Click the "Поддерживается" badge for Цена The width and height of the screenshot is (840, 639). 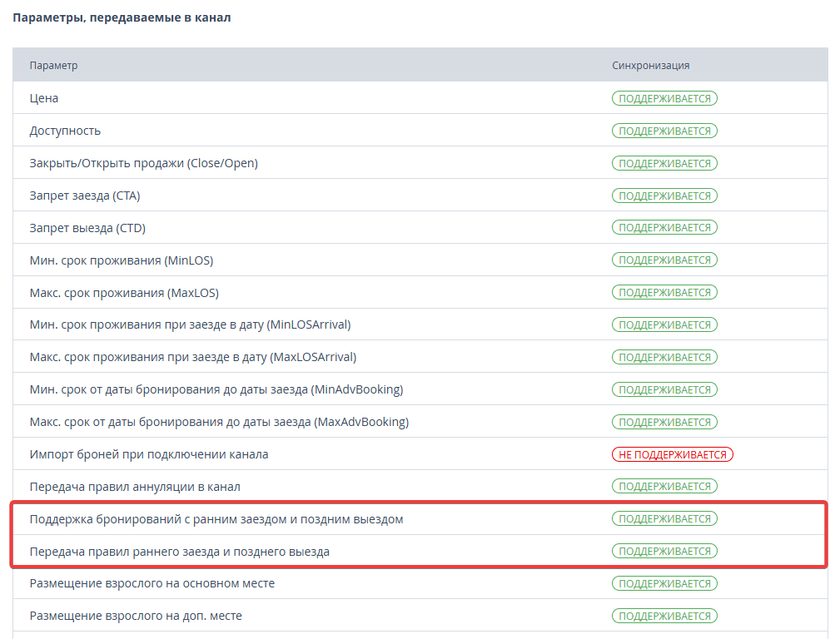point(664,98)
